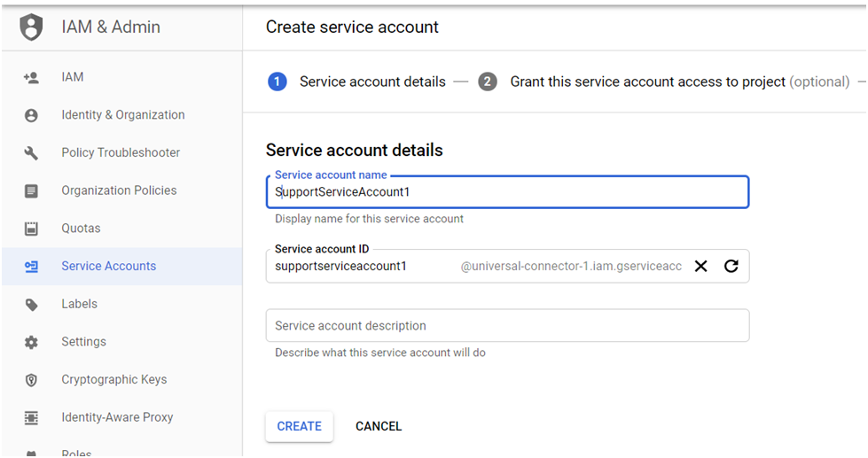Clear the service account ID with X
Screen dimensions: 868x458
(x=700, y=266)
